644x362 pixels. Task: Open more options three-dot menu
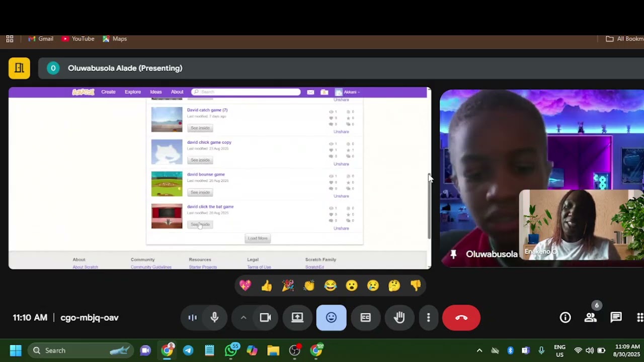tap(429, 317)
